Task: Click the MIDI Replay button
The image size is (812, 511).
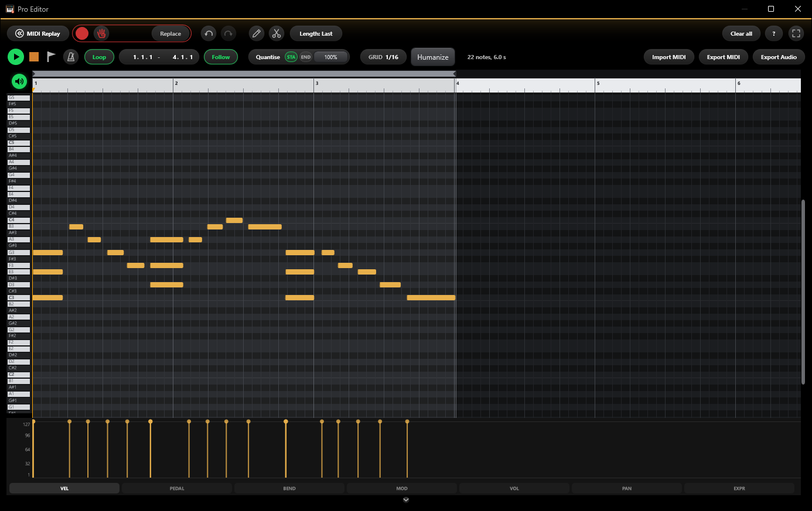Action: tap(38, 33)
